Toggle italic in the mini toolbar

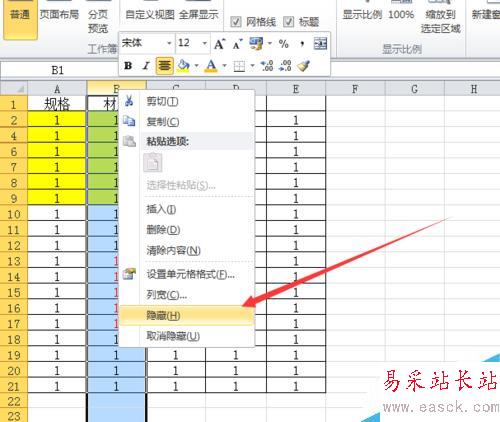pos(146,66)
